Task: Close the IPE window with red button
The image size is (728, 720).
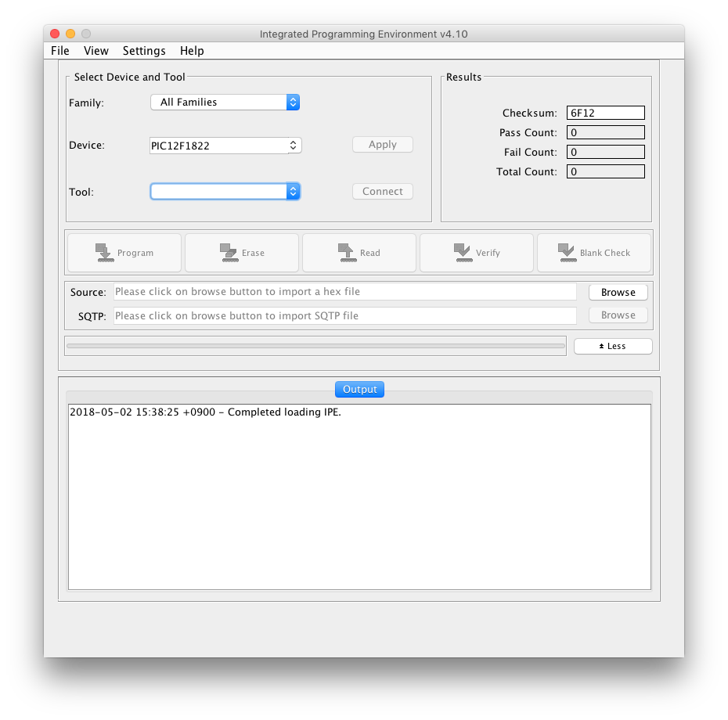Action: [x=55, y=34]
